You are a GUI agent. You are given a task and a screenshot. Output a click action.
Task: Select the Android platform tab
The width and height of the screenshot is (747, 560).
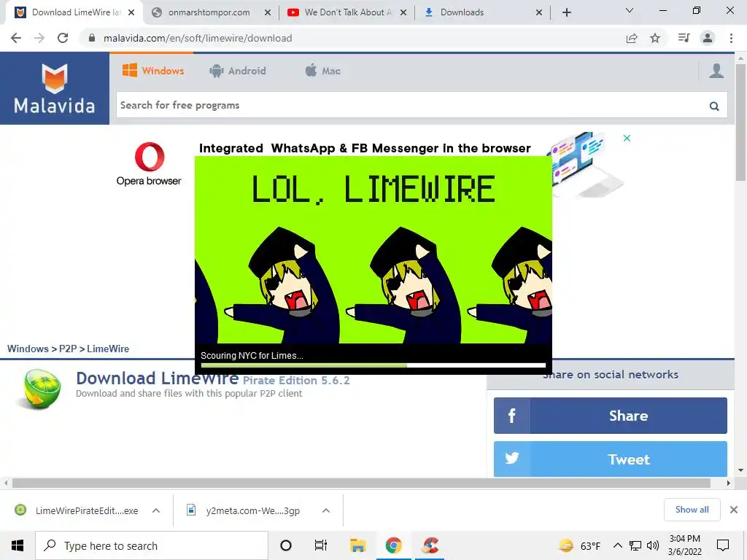(237, 71)
